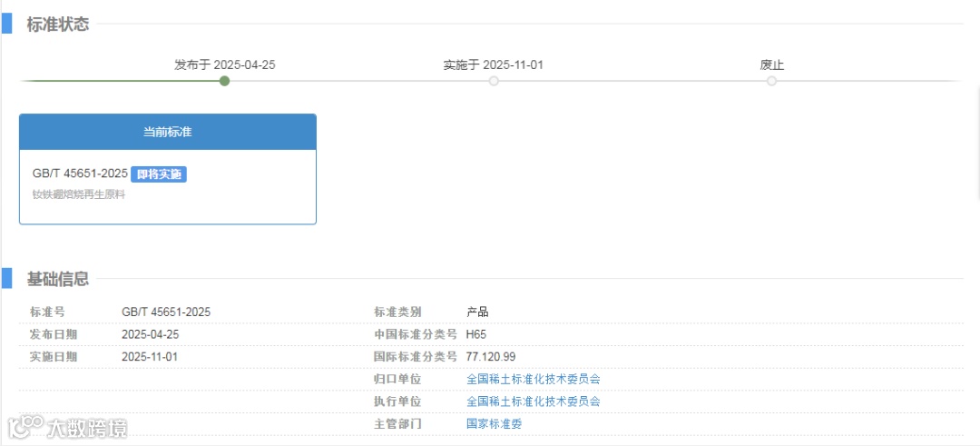Click the 执行单位 field label

point(397,401)
